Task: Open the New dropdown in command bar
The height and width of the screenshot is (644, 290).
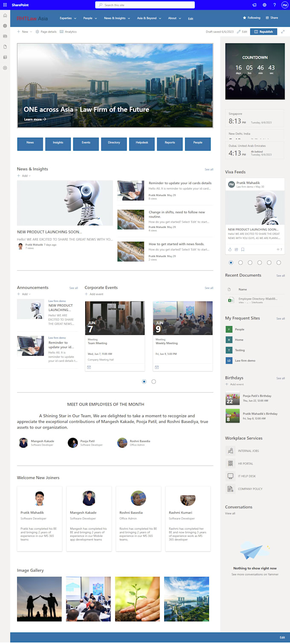Action: (x=25, y=32)
